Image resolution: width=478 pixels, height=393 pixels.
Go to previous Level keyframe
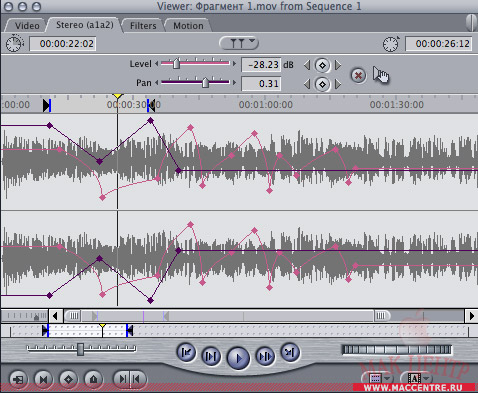pos(307,65)
